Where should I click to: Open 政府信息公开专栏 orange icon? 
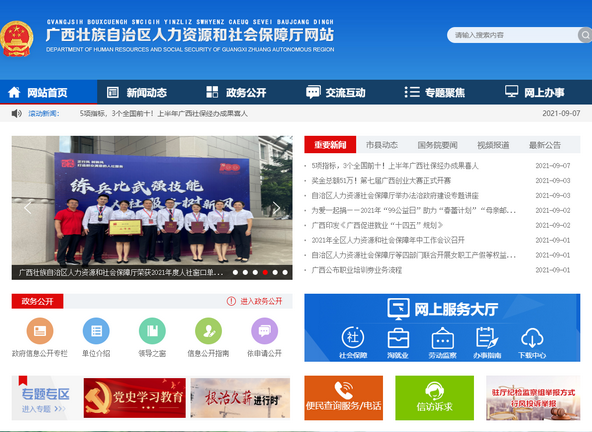[x=40, y=331]
